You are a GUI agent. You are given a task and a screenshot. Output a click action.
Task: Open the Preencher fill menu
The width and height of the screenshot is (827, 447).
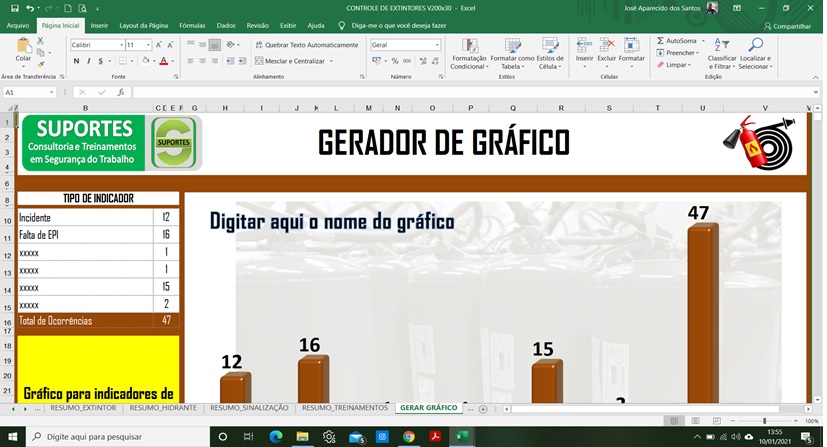(x=678, y=53)
